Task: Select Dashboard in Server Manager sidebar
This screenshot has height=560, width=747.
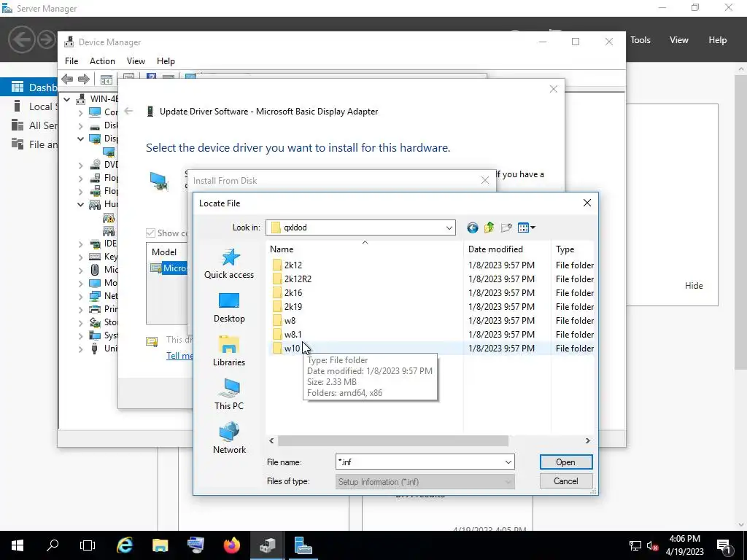Action: tap(29, 87)
